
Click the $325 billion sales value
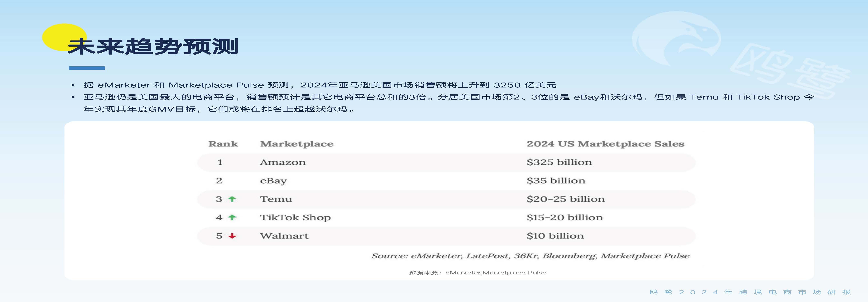pos(559,162)
